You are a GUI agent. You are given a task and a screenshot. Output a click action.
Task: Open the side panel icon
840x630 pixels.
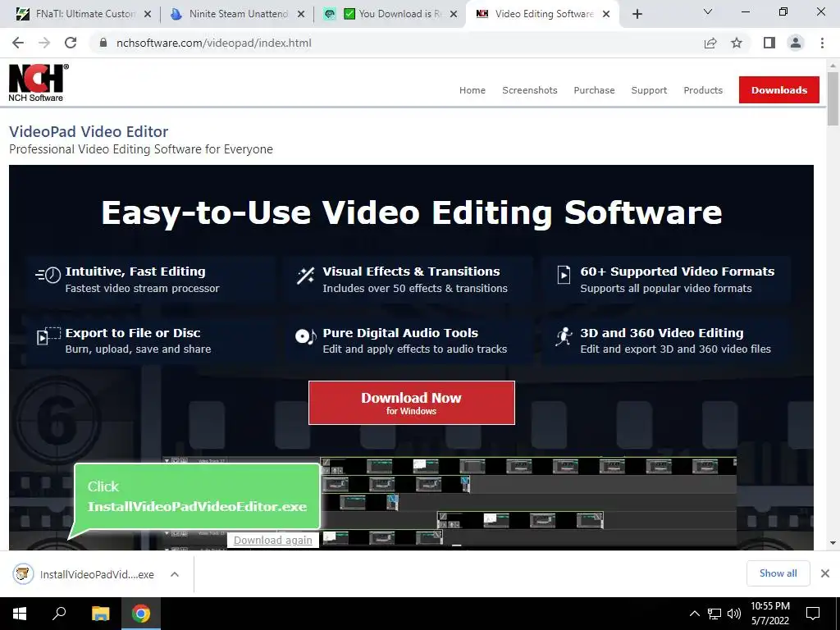(769, 43)
